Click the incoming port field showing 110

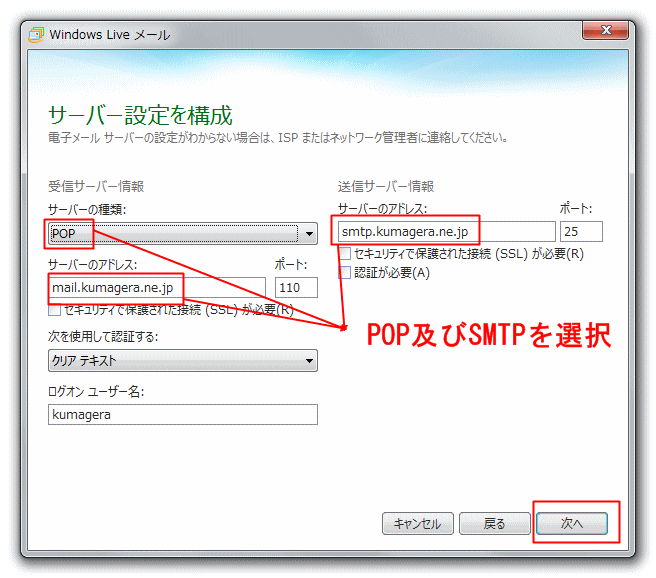tap(296, 288)
